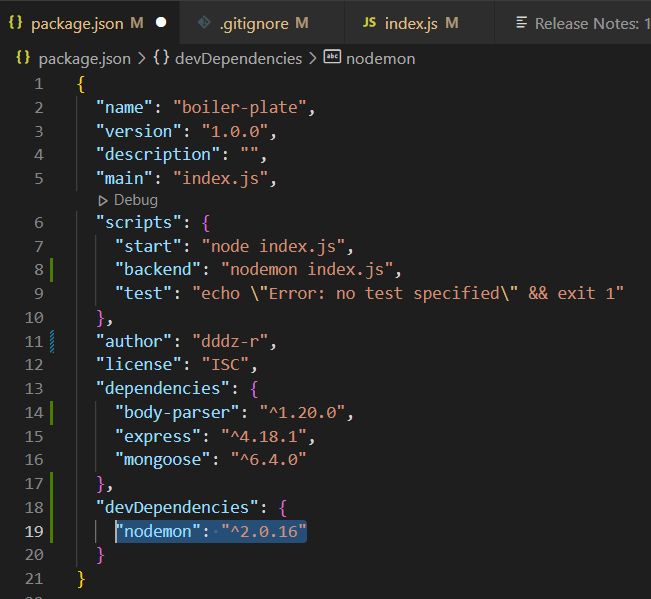Click the git diamond icon on .gitignore tab
The height and width of the screenshot is (599, 651).
click(204, 22)
